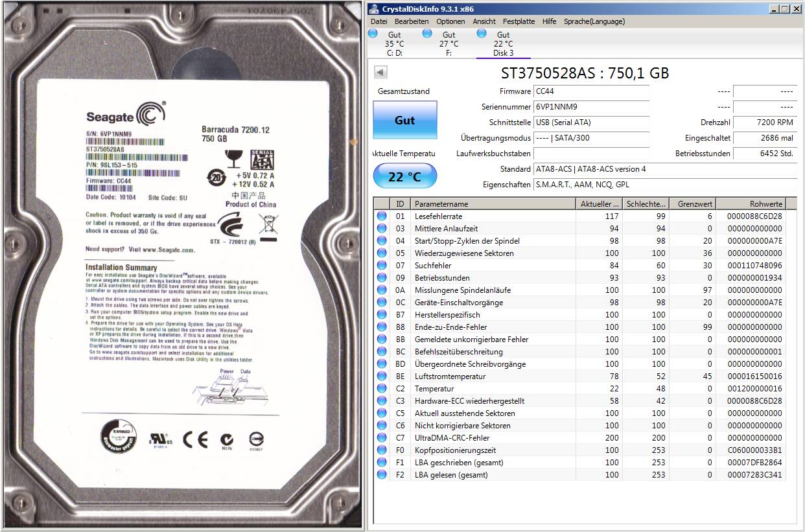Click the ID column header
This screenshot has width=805, height=532.
[x=401, y=204]
